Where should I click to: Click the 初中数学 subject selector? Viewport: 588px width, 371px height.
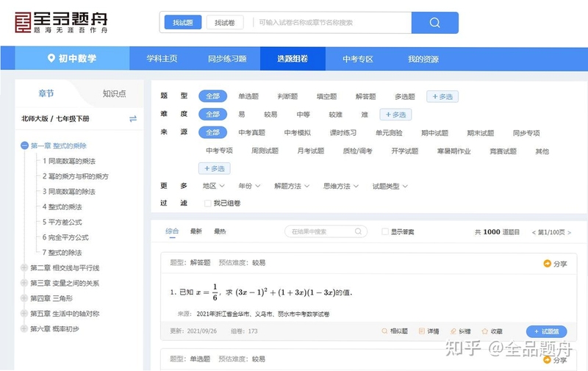coord(72,58)
